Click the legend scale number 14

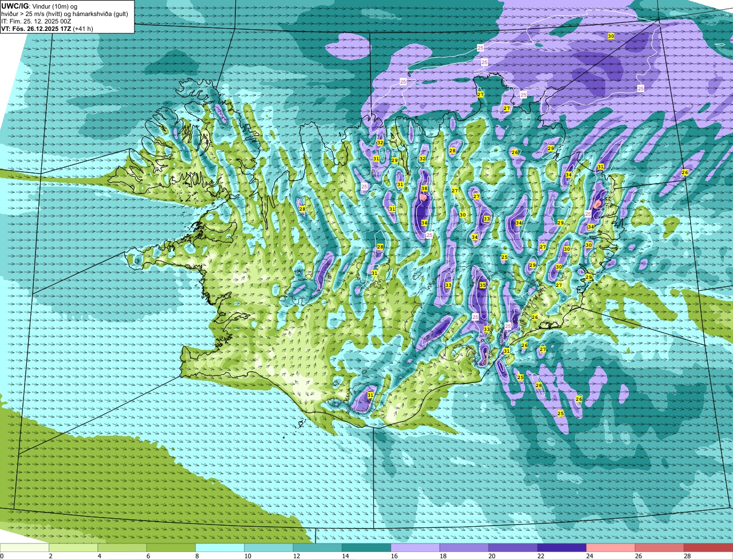[x=345, y=556]
